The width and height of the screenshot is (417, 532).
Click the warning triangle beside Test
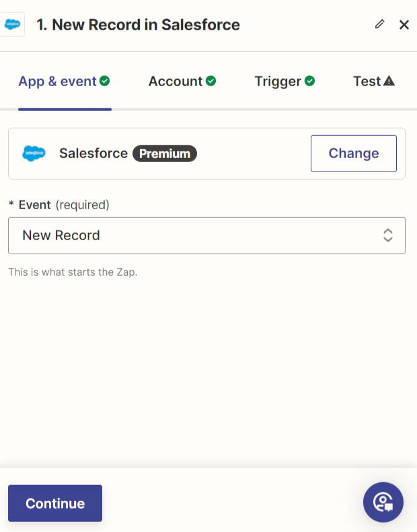[389, 81]
